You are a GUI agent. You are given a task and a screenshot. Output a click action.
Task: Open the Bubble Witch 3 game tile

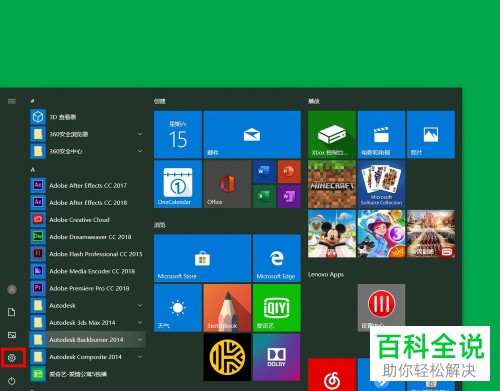click(381, 234)
